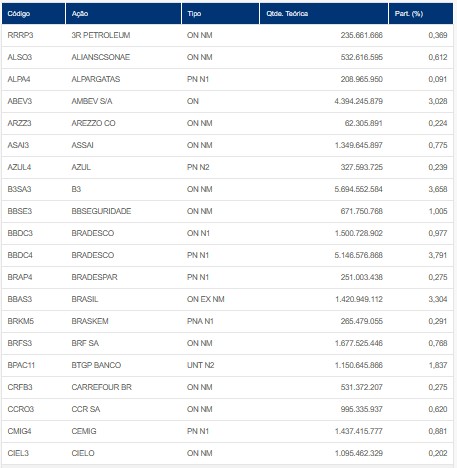Click percentage value 3,791
The height and width of the screenshot is (468, 457).
(438, 255)
